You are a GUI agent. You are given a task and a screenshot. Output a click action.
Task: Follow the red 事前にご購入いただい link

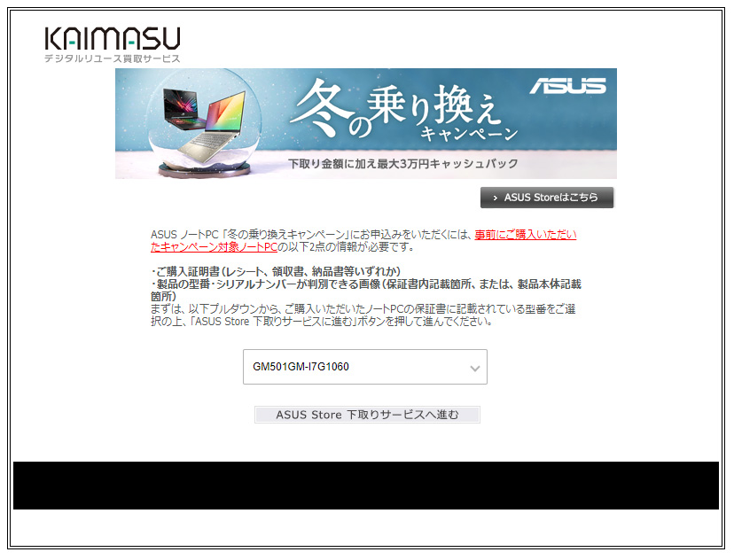525,235
